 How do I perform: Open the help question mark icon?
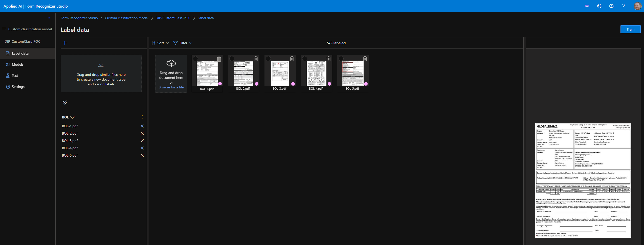tap(623, 6)
